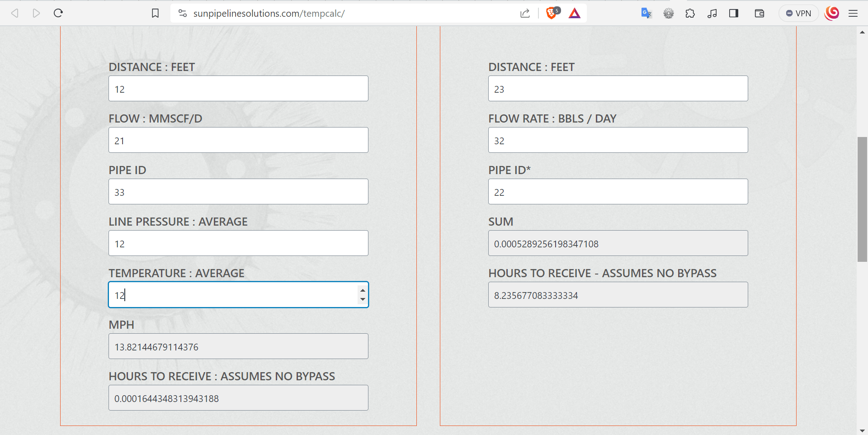Screen dimensions: 868x435
Task: Decrease Temperature Average with the down stepper arrow
Action: coord(363,299)
